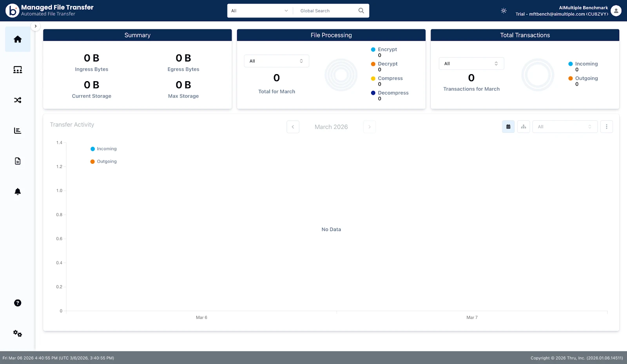
Task: Focus the Global Search input field
Action: (x=327, y=11)
